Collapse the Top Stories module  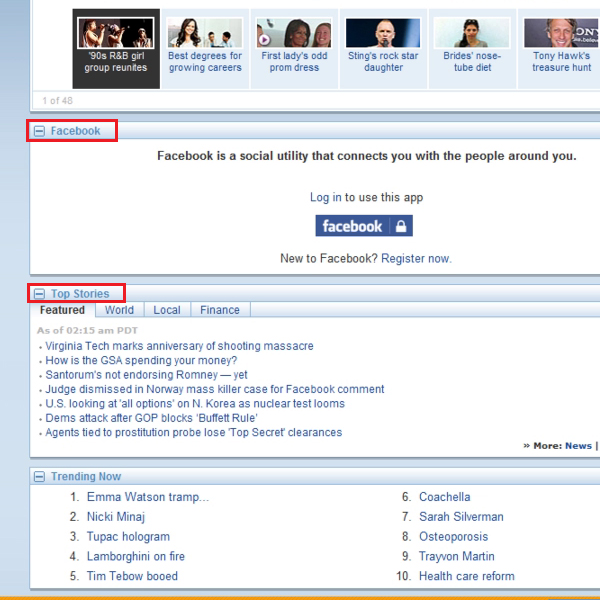(39, 294)
